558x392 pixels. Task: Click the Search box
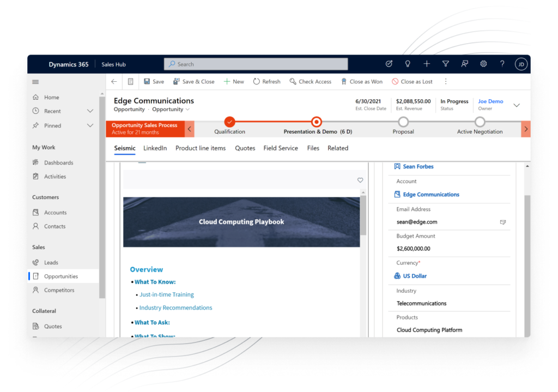256,64
